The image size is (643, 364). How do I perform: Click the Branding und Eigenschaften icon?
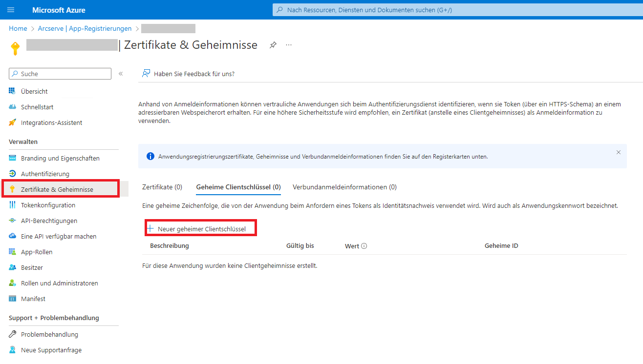[12, 158]
